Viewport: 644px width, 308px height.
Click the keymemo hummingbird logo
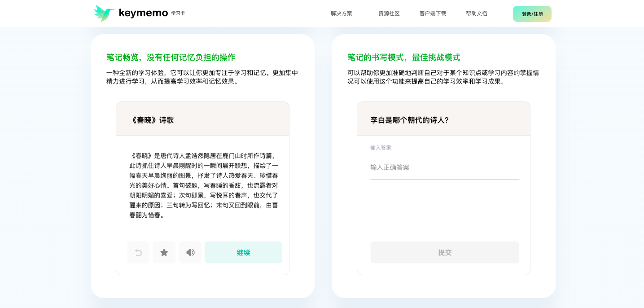104,13
